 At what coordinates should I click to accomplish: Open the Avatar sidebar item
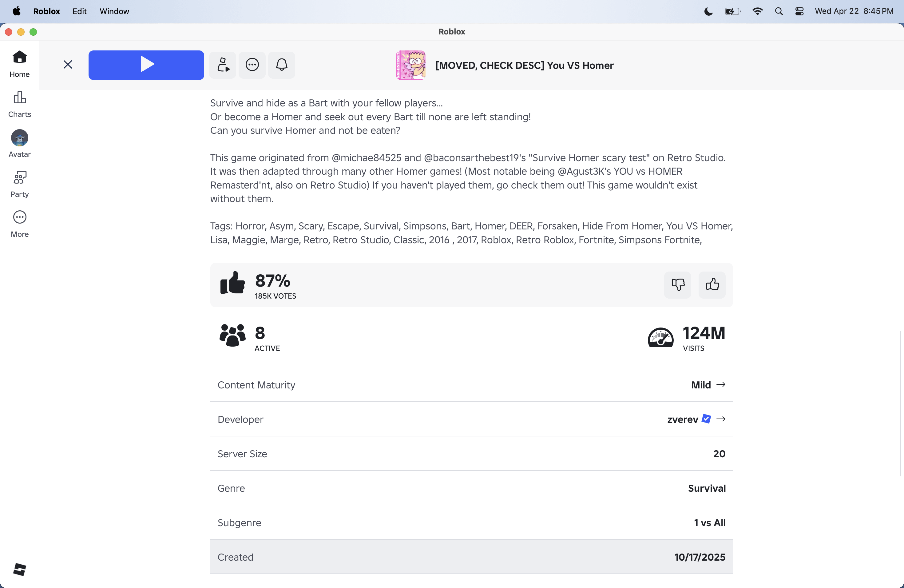pos(19,144)
